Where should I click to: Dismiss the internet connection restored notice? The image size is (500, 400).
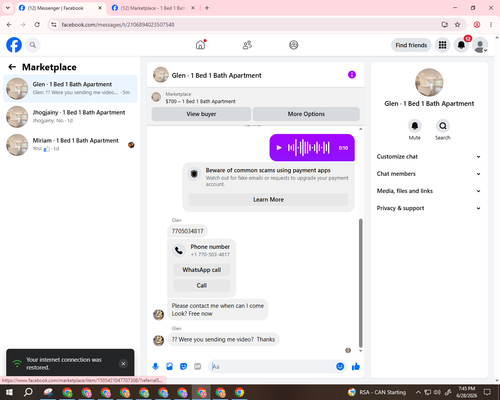click(x=123, y=364)
